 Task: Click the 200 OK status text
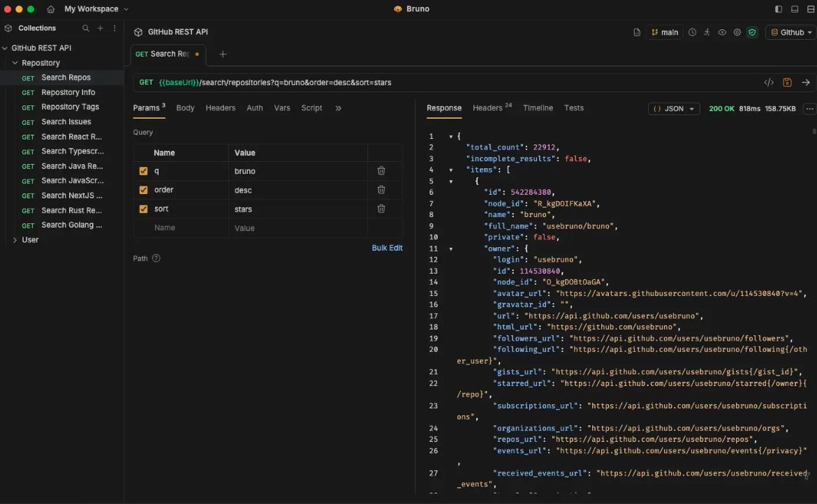(721, 109)
